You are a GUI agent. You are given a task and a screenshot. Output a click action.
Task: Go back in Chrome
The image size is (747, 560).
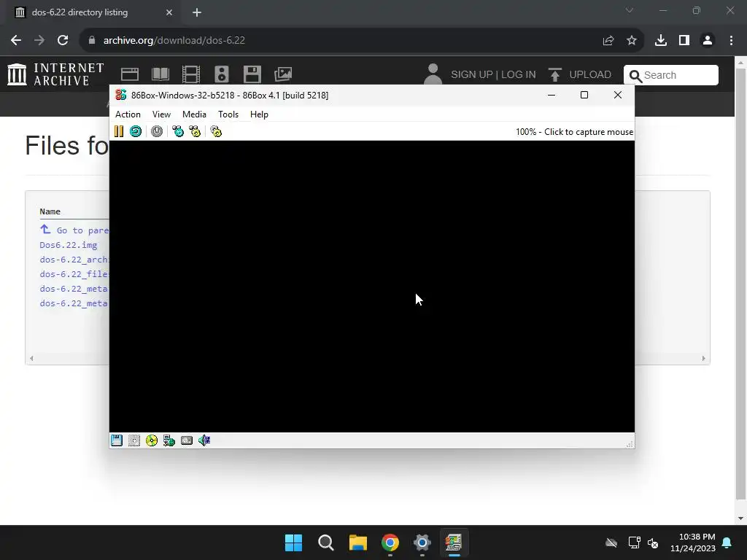(x=16, y=41)
